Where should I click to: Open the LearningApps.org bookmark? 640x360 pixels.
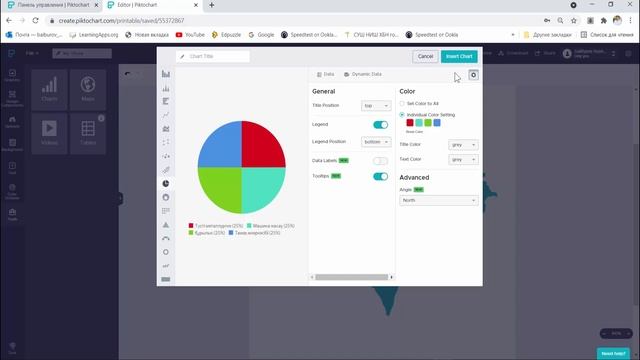pyautogui.click(x=94, y=35)
